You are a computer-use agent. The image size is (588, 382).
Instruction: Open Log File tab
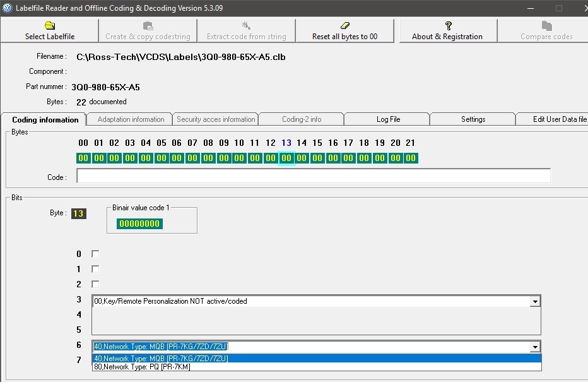388,119
